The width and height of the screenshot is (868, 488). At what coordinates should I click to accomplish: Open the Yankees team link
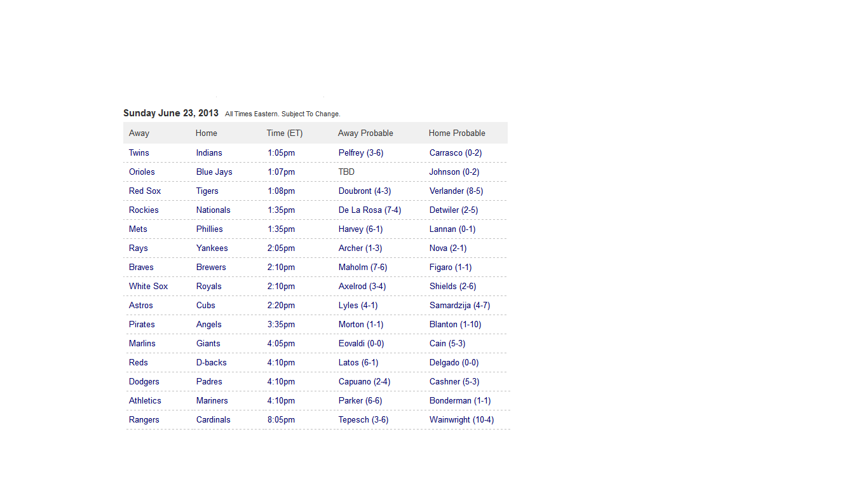click(212, 248)
